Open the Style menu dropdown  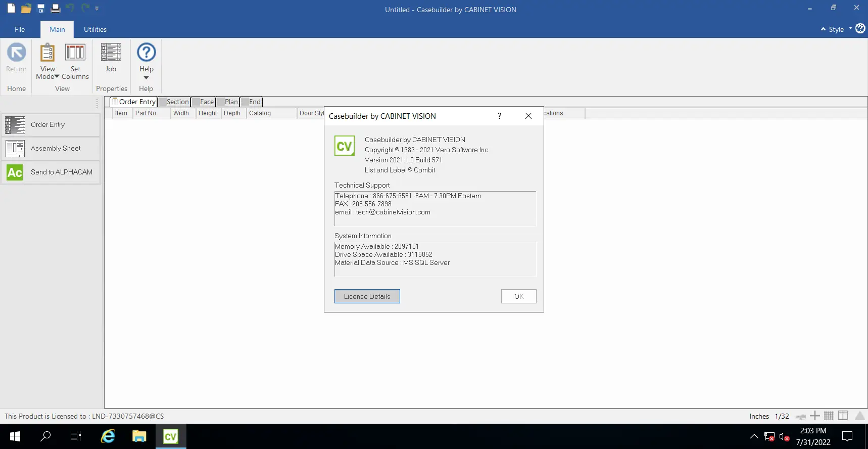pos(840,29)
